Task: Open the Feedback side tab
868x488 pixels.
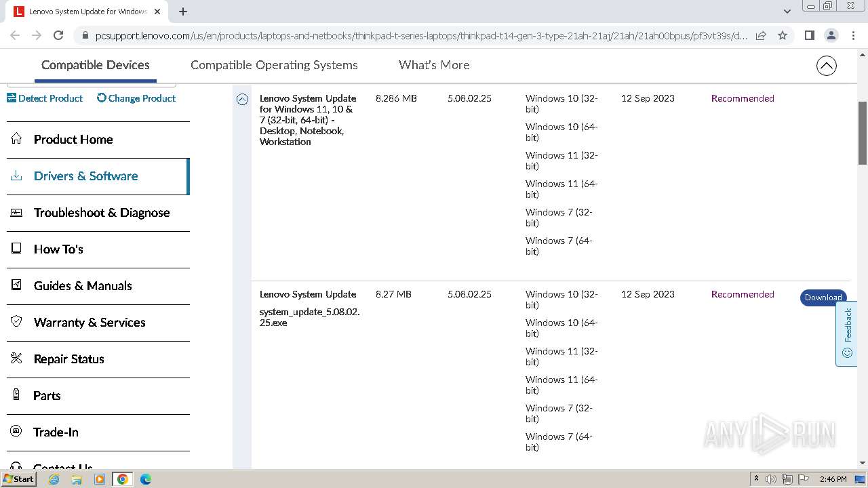Action: [846, 333]
